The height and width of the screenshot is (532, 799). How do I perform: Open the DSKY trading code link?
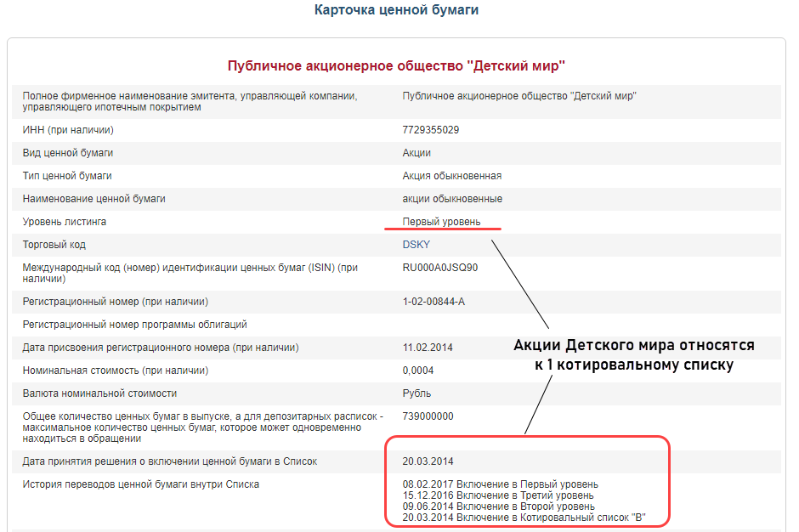click(416, 245)
